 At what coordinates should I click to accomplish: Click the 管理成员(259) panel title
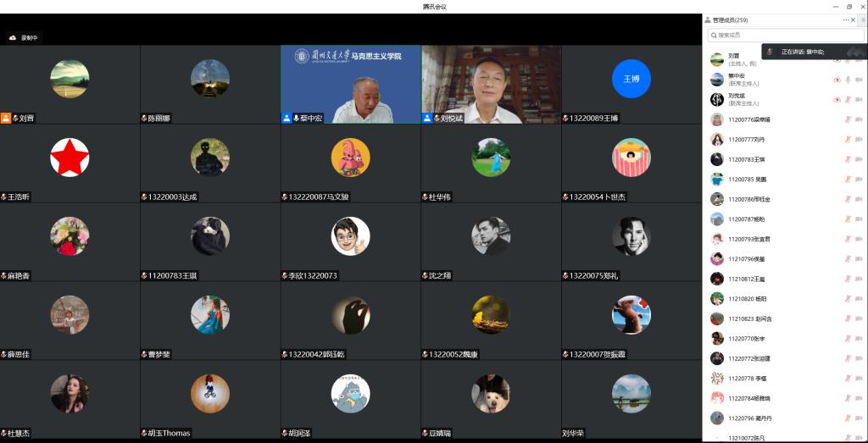tap(729, 19)
